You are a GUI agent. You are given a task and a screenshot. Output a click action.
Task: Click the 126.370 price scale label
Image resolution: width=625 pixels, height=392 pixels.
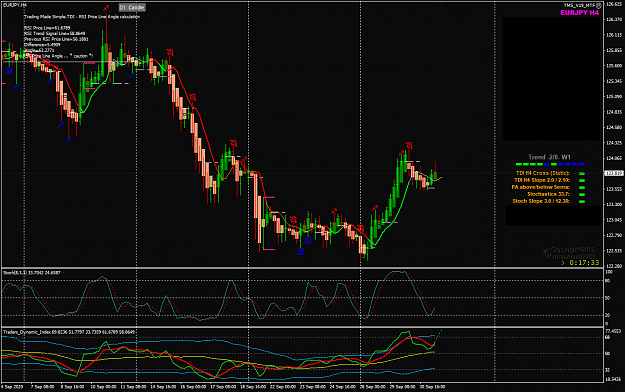tap(614, 19)
